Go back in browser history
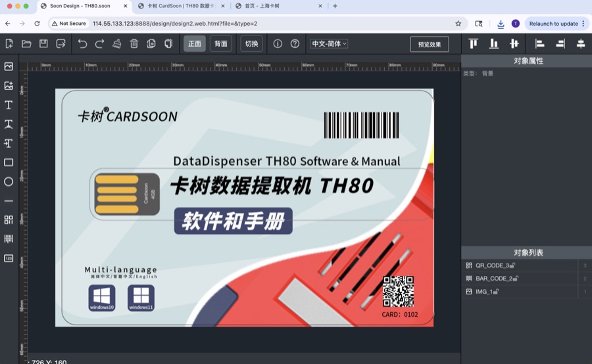Screen dimensions: 592x364 click(x=8, y=24)
